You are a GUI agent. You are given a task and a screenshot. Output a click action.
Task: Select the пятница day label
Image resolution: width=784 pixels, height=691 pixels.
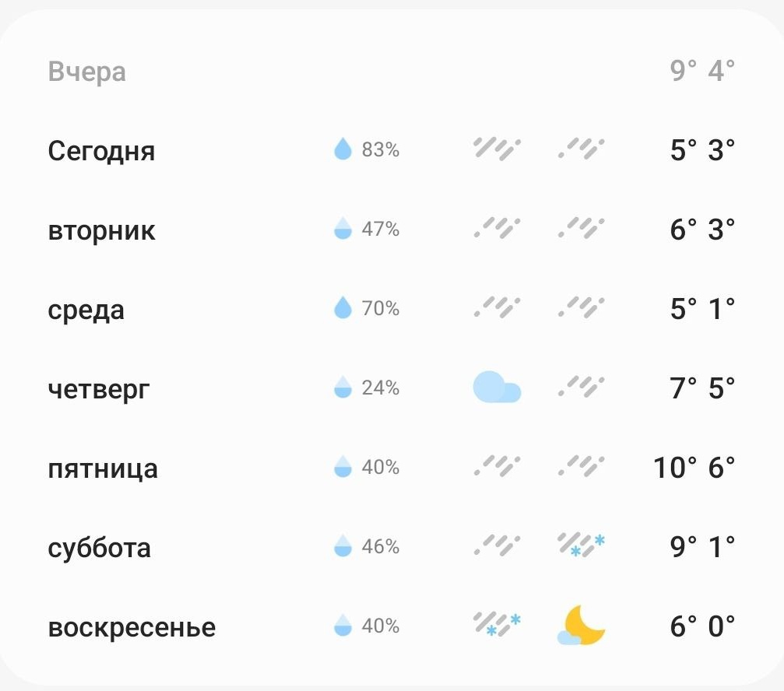103,468
